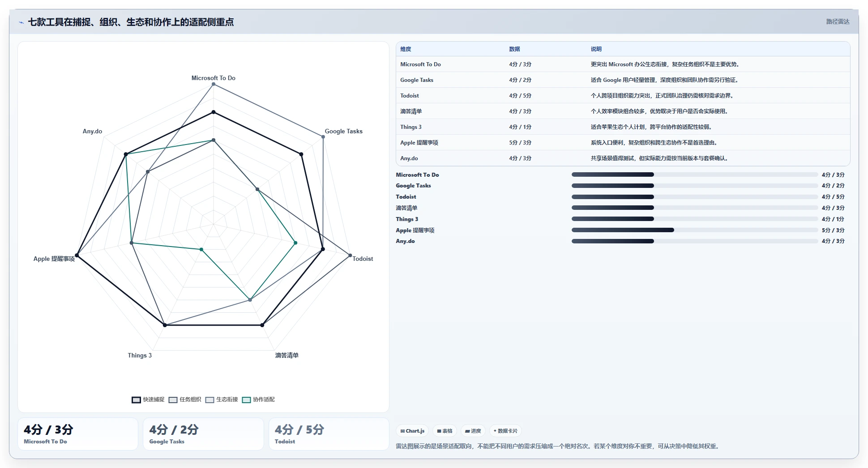Viewport: 868px width, 468px height.
Task: Click the Todoist progress bar
Action: tap(695, 197)
